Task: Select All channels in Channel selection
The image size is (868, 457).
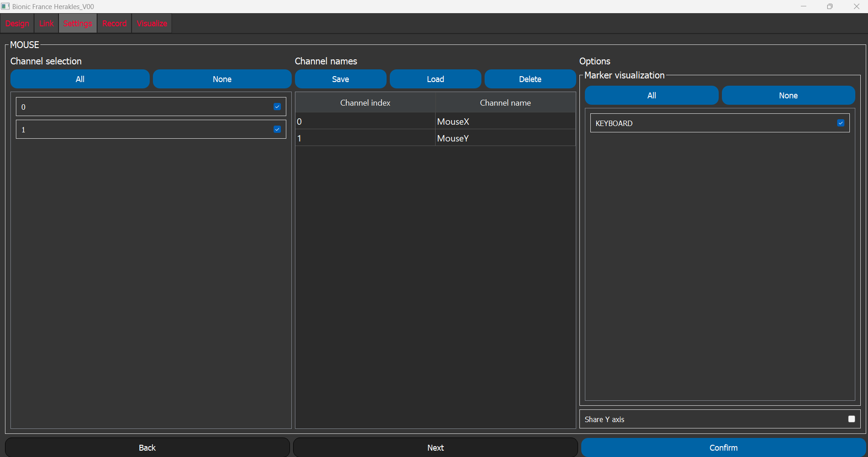Action: pos(80,79)
